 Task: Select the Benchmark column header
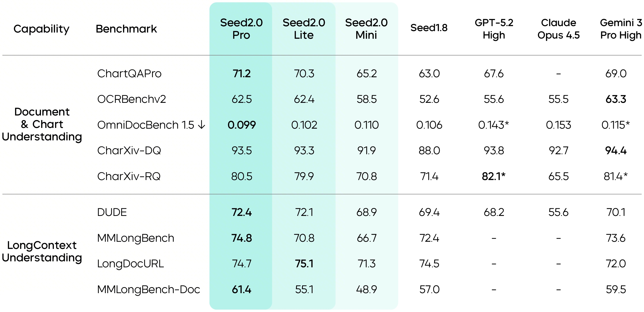tap(126, 29)
